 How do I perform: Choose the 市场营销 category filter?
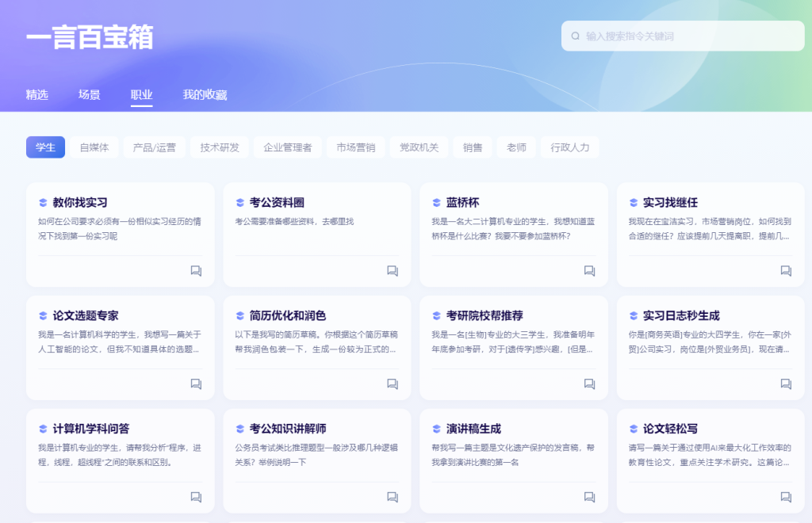coord(355,147)
